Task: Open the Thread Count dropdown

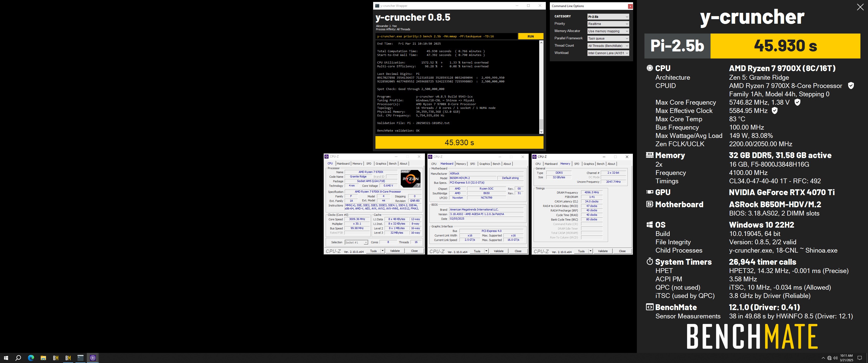Action: (x=608, y=46)
